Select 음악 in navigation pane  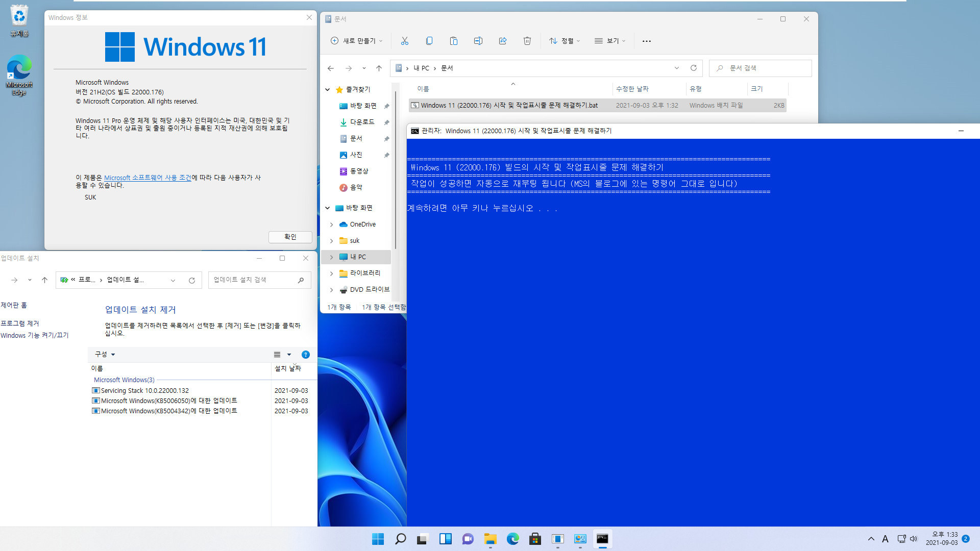pos(351,188)
